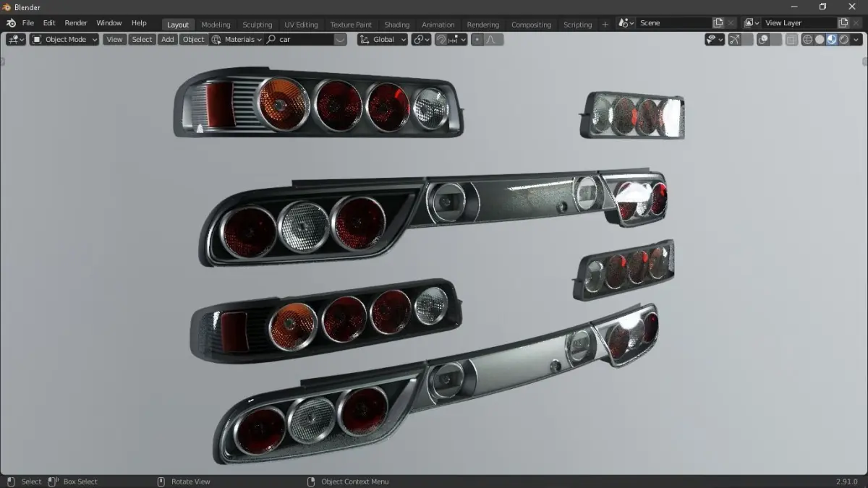This screenshot has height=488, width=868.
Task: Open the Object Mode dropdown
Action: 64,40
